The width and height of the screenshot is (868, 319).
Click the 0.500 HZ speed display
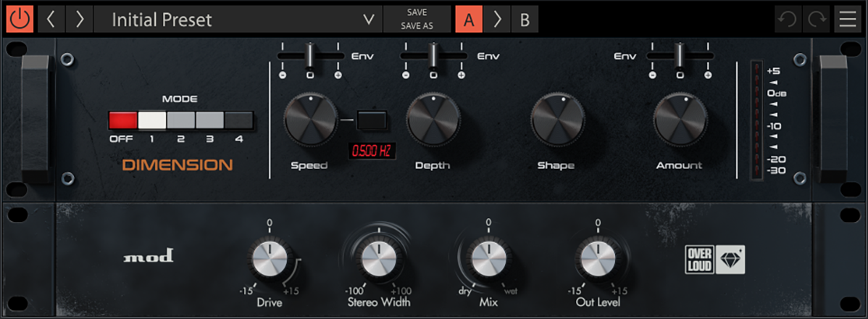tap(372, 152)
